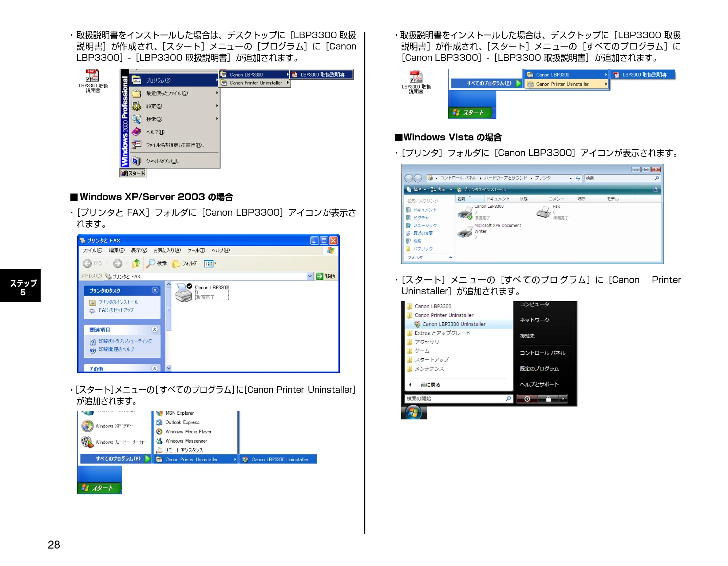The height and width of the screenshot is (566, 728).
Task: Collapse the related items panel
Action: pos(155,329)
